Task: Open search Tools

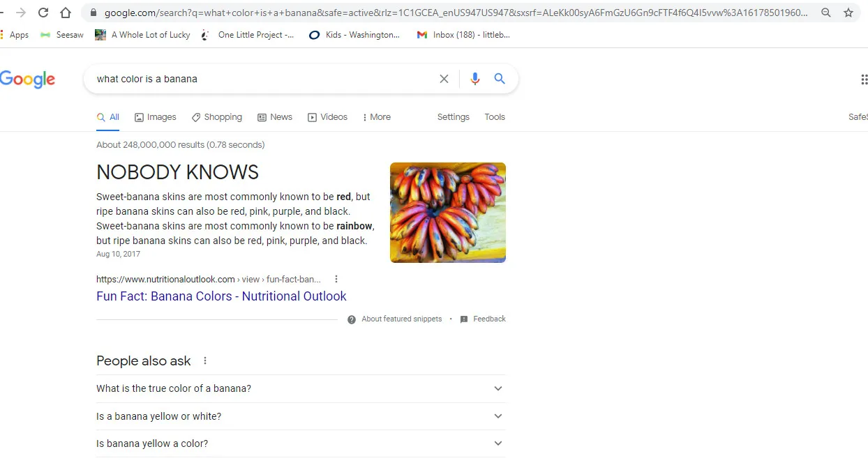Action: (x=495, y=117)
